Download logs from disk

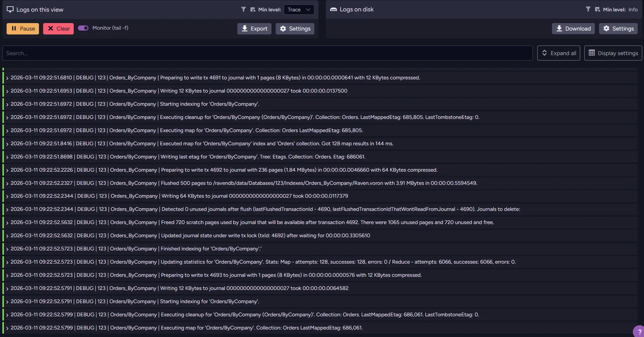(x=573, y=29)
